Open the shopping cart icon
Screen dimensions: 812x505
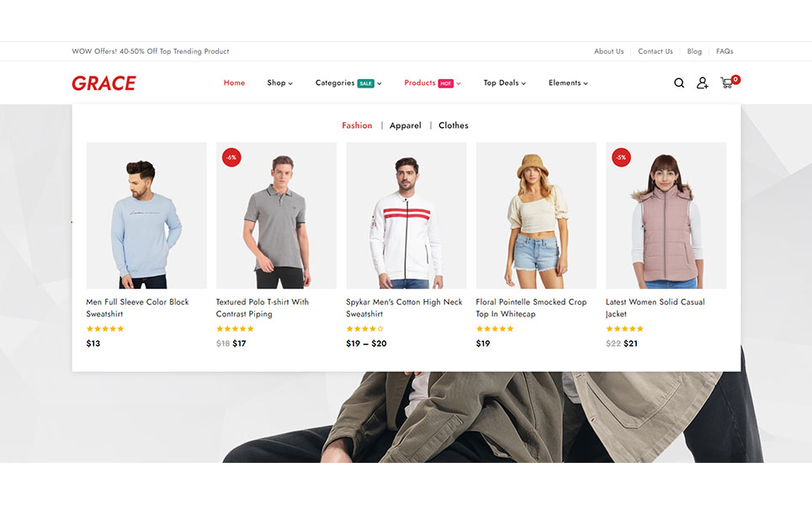point(727,82)
